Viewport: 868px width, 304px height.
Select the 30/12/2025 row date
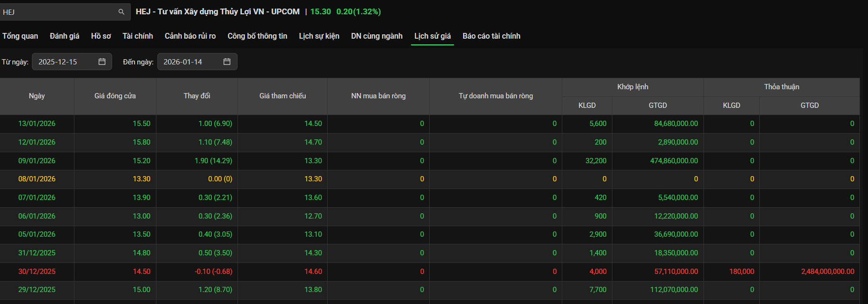coord(37,272)
